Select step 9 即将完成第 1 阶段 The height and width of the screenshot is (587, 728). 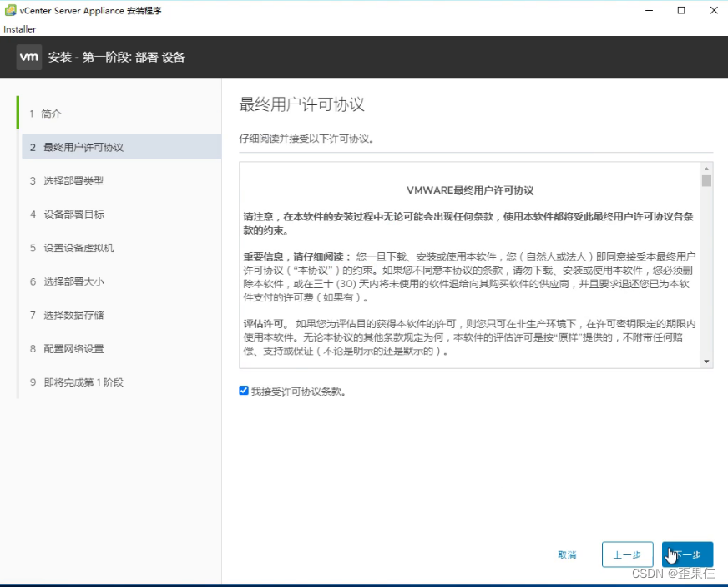(77, 382)
